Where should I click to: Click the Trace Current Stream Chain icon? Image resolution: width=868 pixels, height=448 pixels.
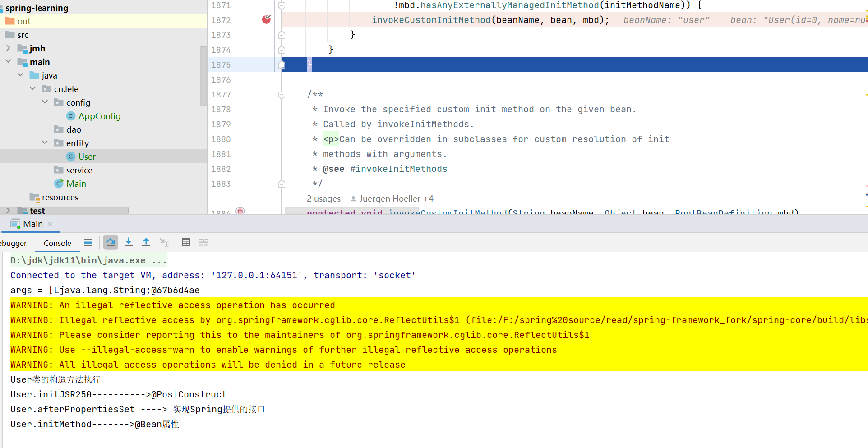click(x=203, y=243)
